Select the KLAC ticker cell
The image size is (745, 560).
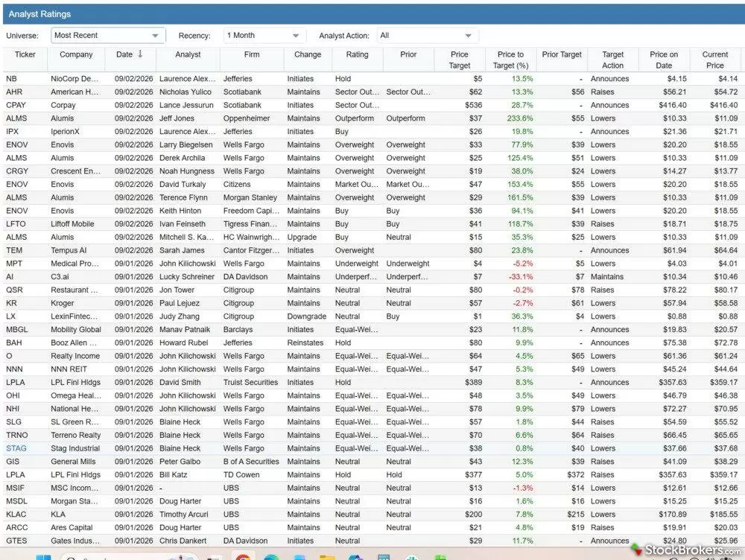point(16,514)
